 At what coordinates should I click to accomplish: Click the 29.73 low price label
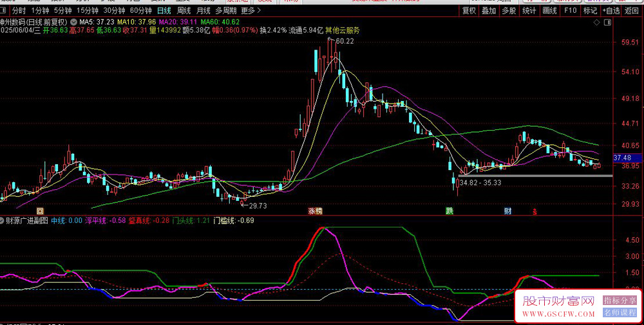click(258, 205)
